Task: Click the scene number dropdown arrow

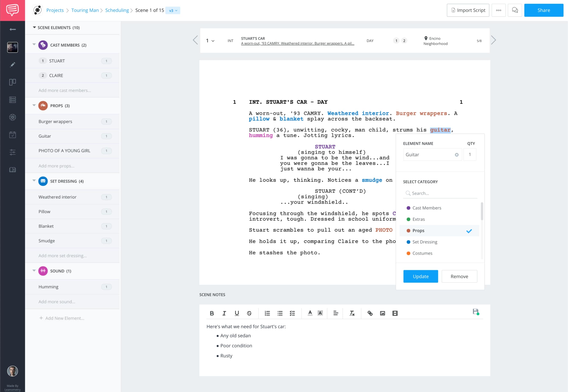Action: (x=213, y=41)
